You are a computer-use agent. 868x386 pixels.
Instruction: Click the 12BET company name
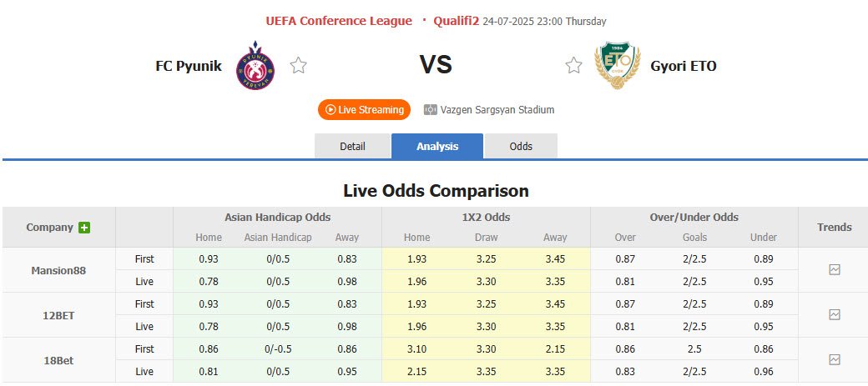coord(58,314)
